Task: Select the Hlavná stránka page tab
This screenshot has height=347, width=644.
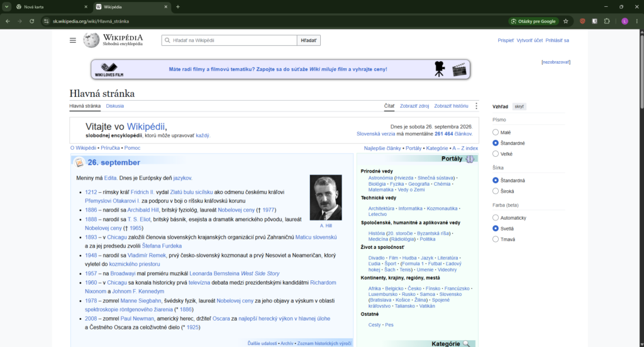Action: (85, 106)
